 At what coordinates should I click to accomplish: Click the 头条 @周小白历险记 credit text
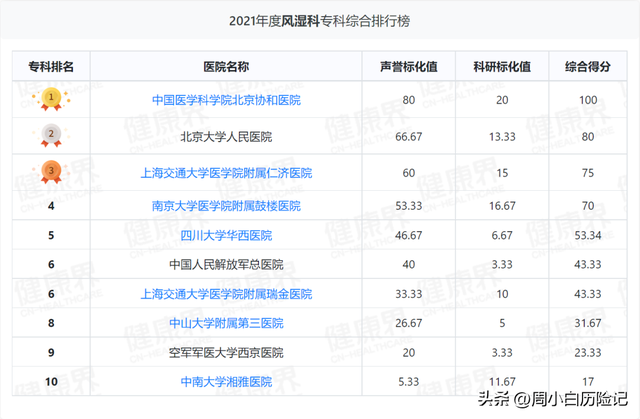pyautogui.click(x=553, y=399)
